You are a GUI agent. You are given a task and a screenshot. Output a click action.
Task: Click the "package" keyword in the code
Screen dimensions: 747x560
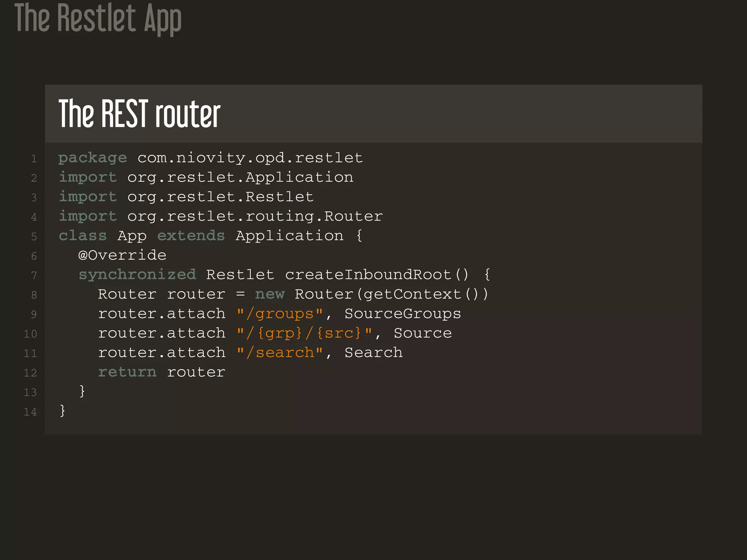click(x=93, y=158)
